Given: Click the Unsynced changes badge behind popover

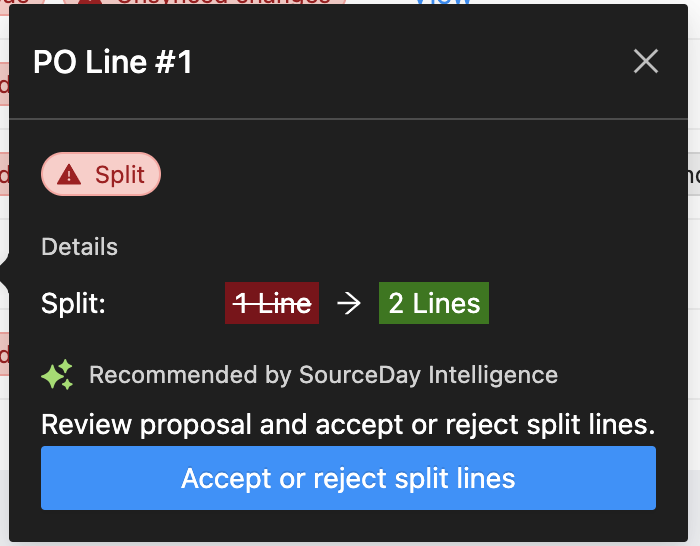Looking at the screenshot, I should pos(204,2).
